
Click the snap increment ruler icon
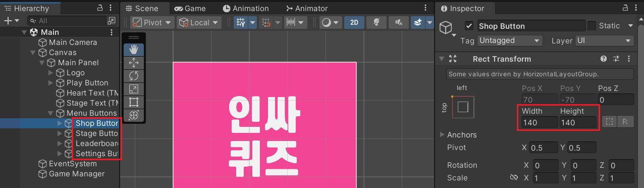click(291, 23)
